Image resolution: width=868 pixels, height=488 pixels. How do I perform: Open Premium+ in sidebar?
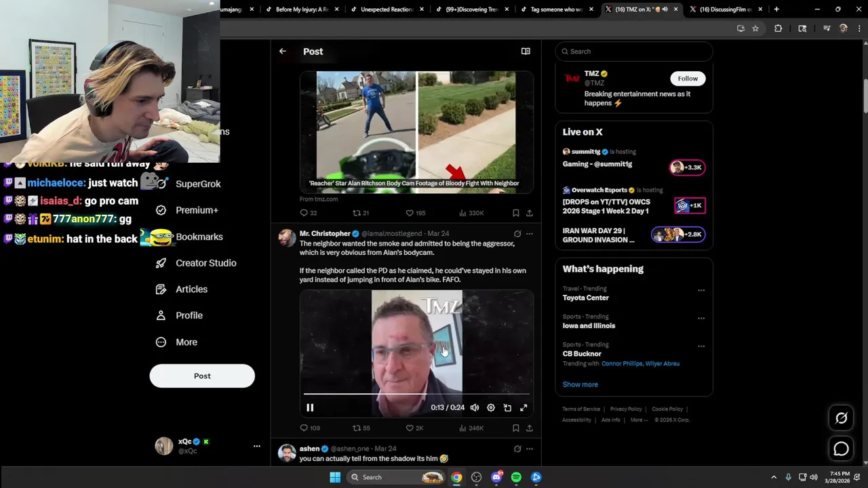coord(188,210)
